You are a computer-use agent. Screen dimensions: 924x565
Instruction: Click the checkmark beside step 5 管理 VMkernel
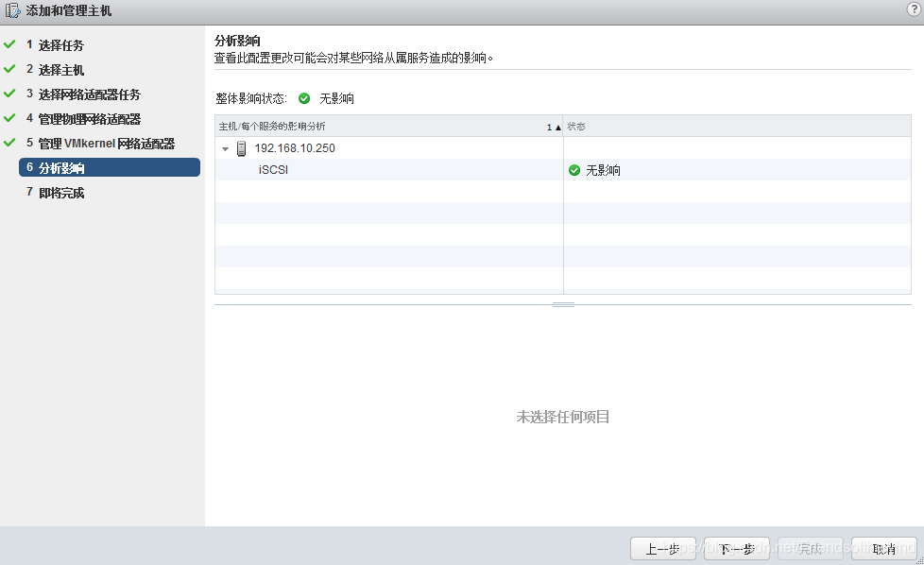[9, 143]
